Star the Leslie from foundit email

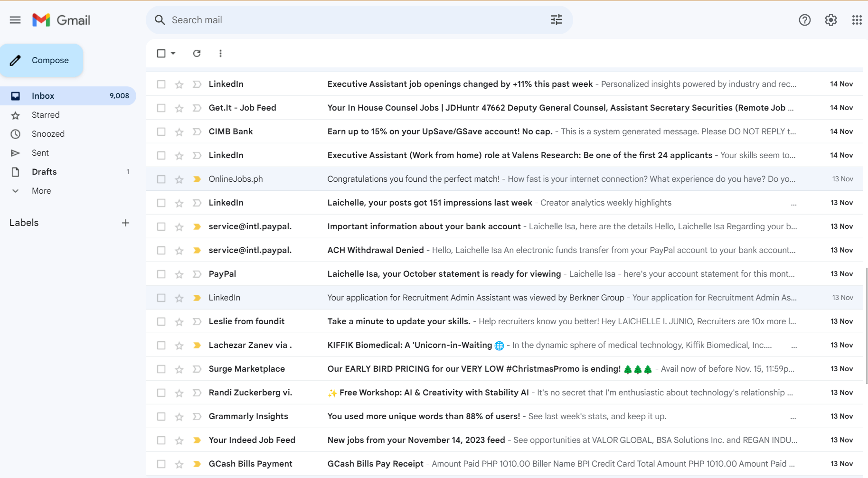(x=179, y=322)
